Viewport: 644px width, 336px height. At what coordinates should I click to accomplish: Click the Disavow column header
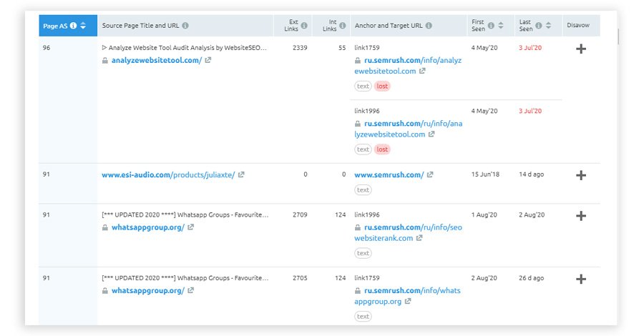[x=578, y=26]
